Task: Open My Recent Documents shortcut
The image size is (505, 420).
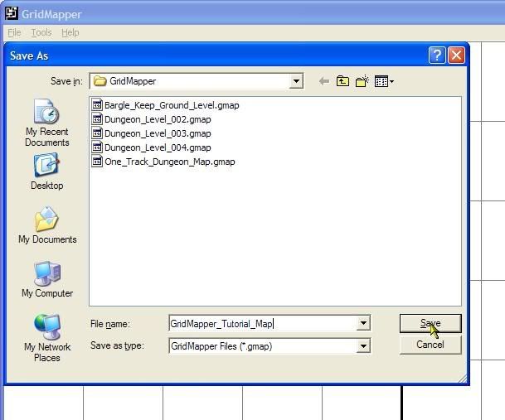Action: point(47,123)
